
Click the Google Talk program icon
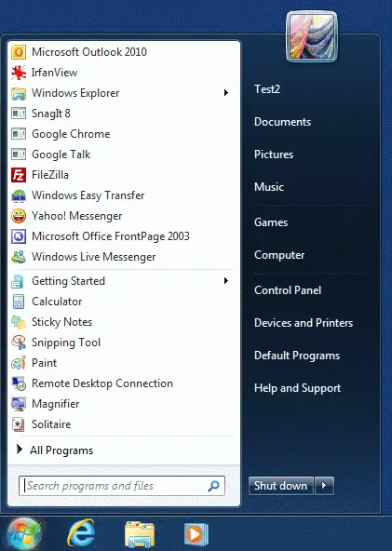19,155
